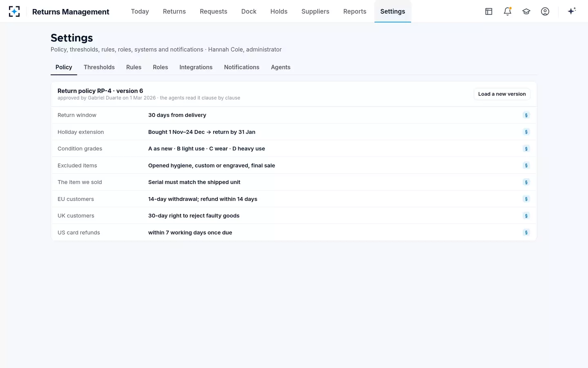Switch to the Agents tab
588x368 pixels.
[281, 67]
